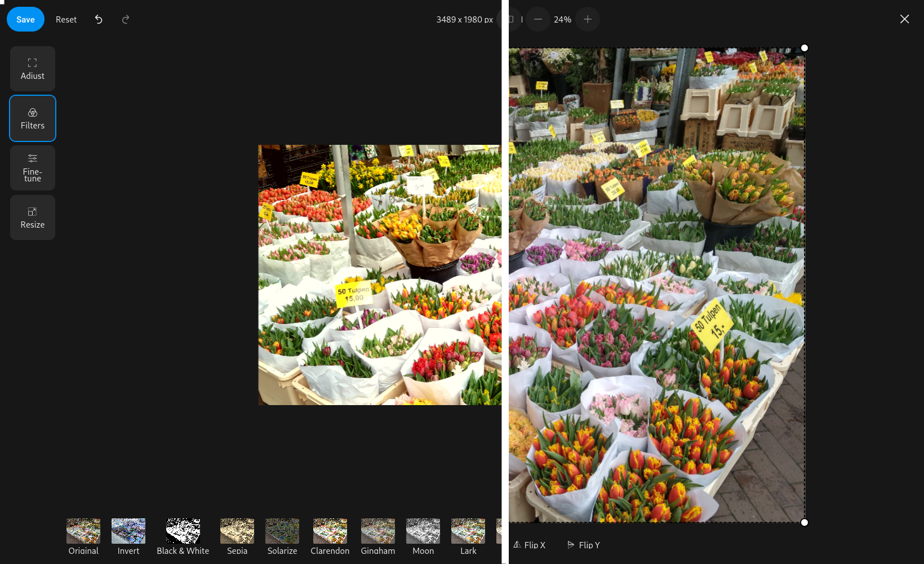Viewport: 924px width, 564px height.
Task: Open the Adjust tool panel
Action: (x=33, y=69)
